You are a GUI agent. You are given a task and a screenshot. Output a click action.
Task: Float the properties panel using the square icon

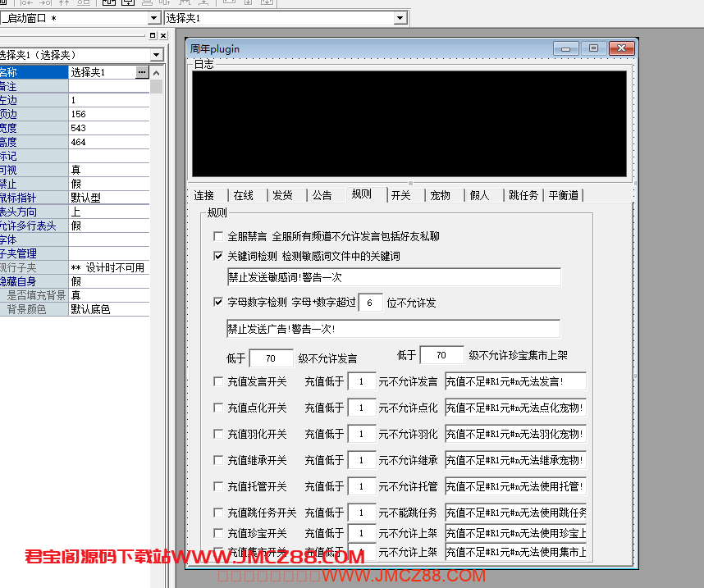[153, 36]
